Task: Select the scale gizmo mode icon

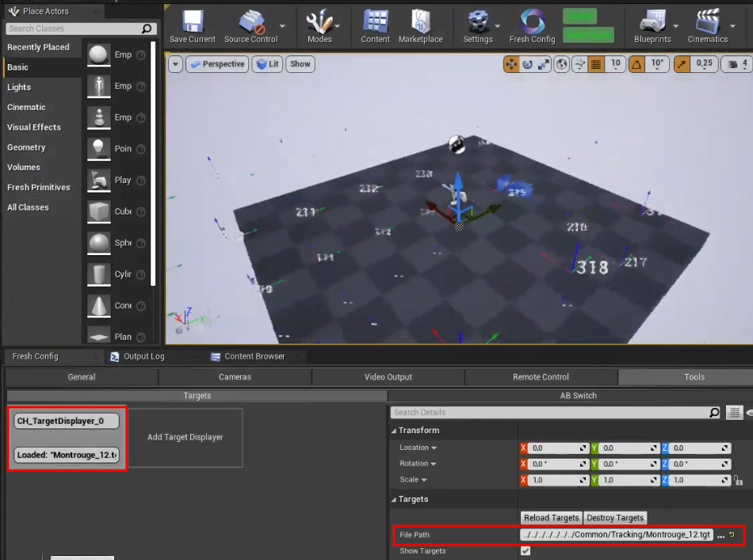Action: click(543, 64)
